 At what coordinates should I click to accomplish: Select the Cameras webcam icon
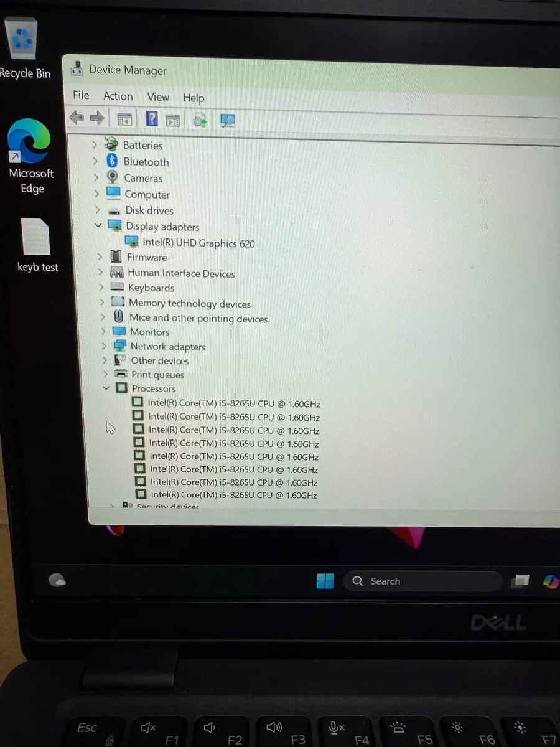click(x=113, y=177)
